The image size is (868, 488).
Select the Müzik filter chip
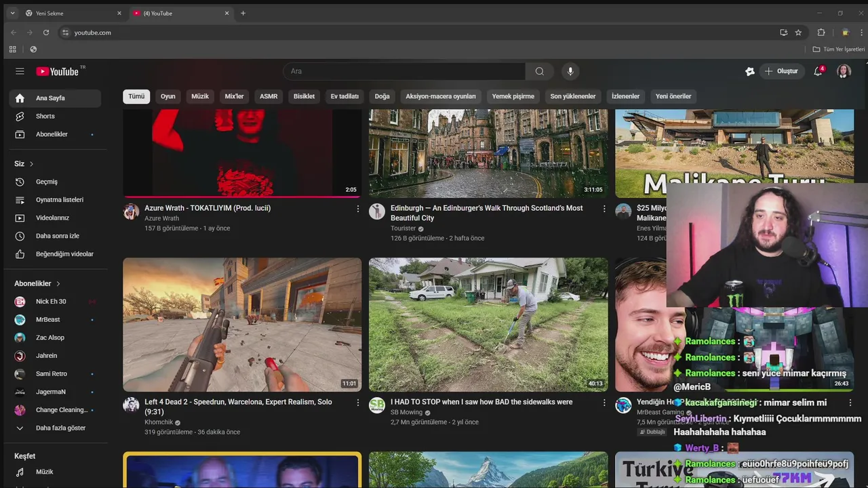tap(200, 96)
